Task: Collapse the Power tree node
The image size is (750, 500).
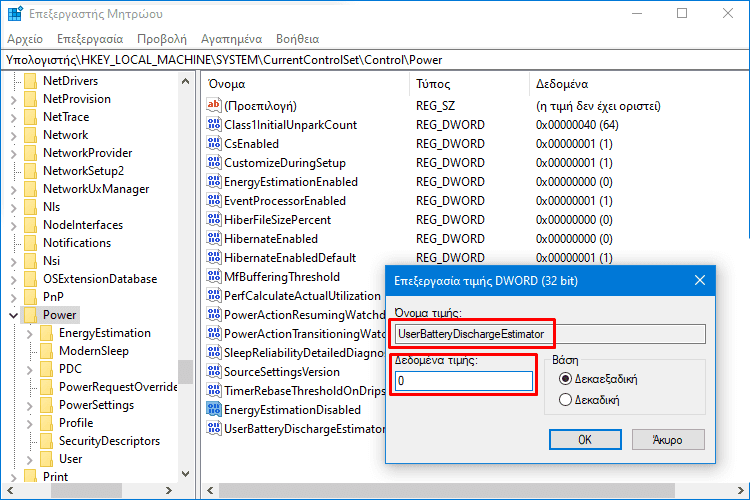Action: coord(13,315)
